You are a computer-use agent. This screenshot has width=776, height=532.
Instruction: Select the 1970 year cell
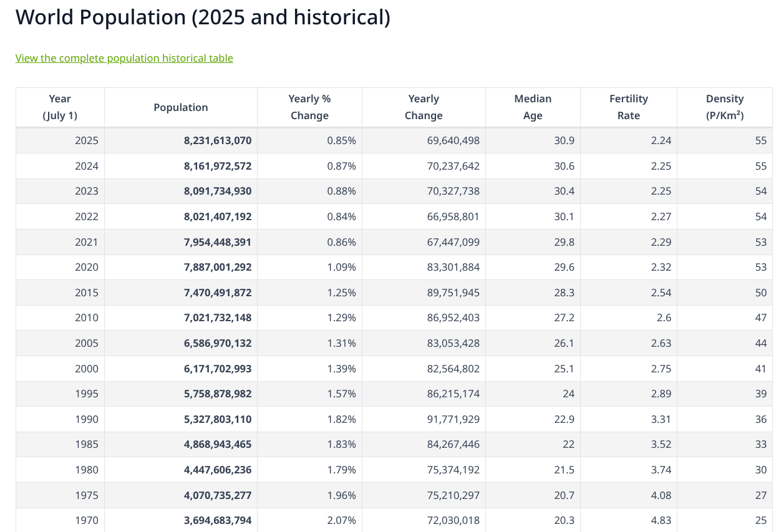[60, 520]
